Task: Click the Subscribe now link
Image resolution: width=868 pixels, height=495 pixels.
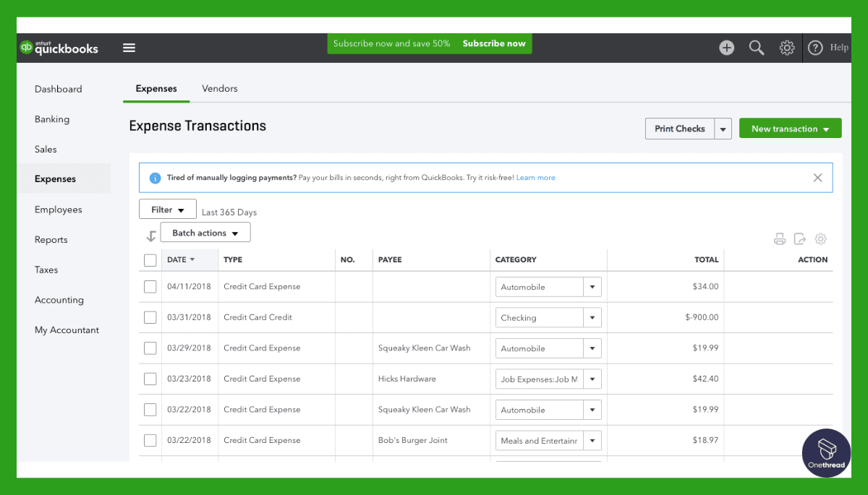Action: pos(494,43)
